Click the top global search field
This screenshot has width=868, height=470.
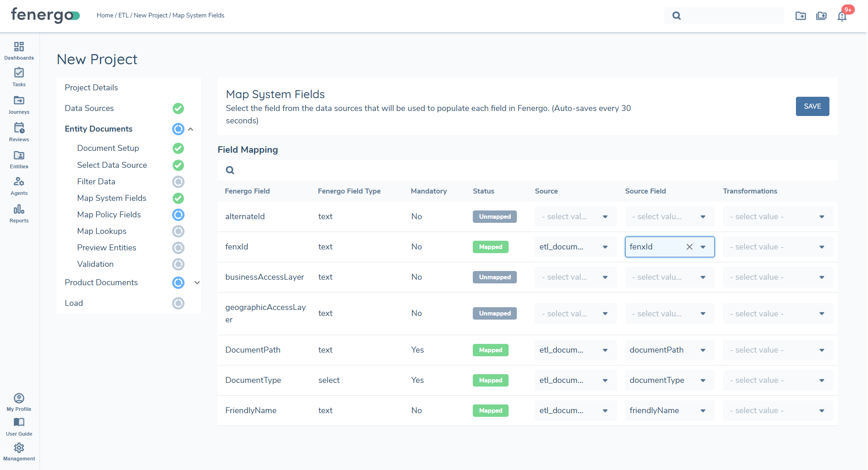730,16
